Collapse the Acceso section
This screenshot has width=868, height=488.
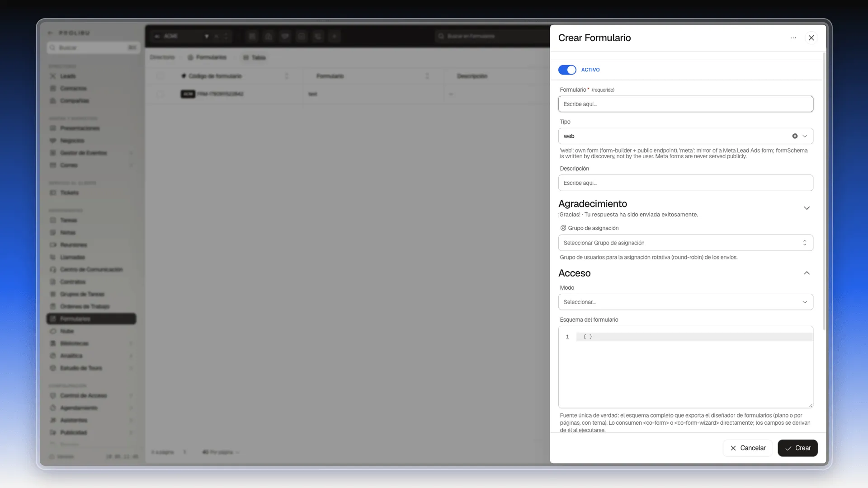tap(807, 273)
